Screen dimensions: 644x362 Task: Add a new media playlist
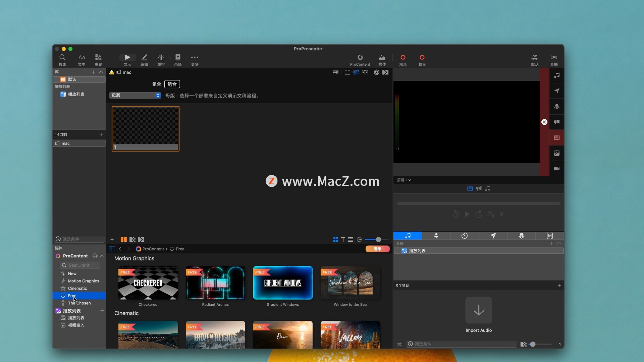coord(102,311)
